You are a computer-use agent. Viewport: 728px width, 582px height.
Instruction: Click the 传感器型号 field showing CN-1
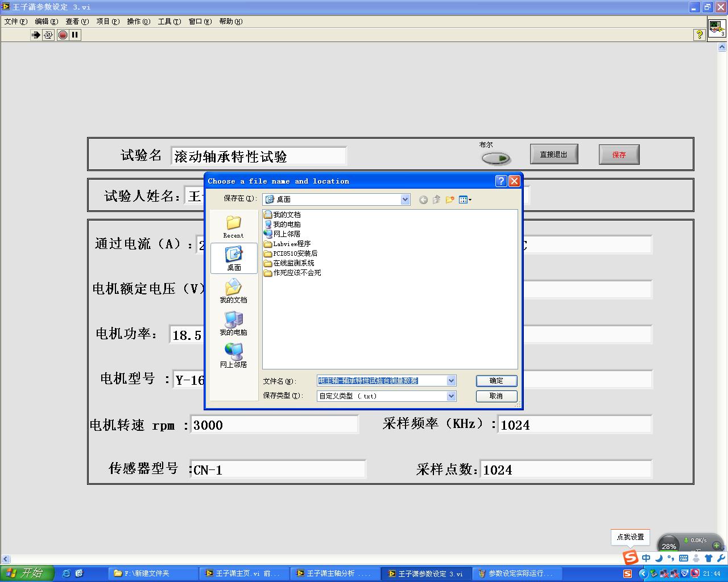278,469
